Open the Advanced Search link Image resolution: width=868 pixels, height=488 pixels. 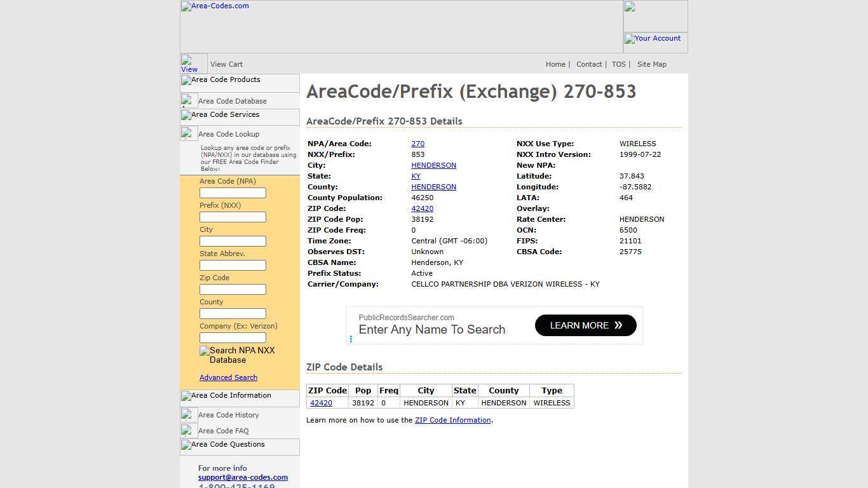click(x=228, y=377)
